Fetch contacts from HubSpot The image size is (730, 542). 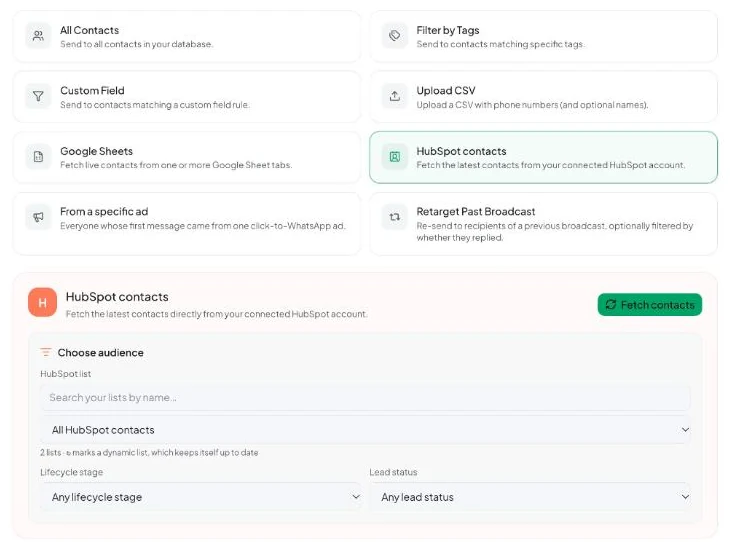point(649,305)
